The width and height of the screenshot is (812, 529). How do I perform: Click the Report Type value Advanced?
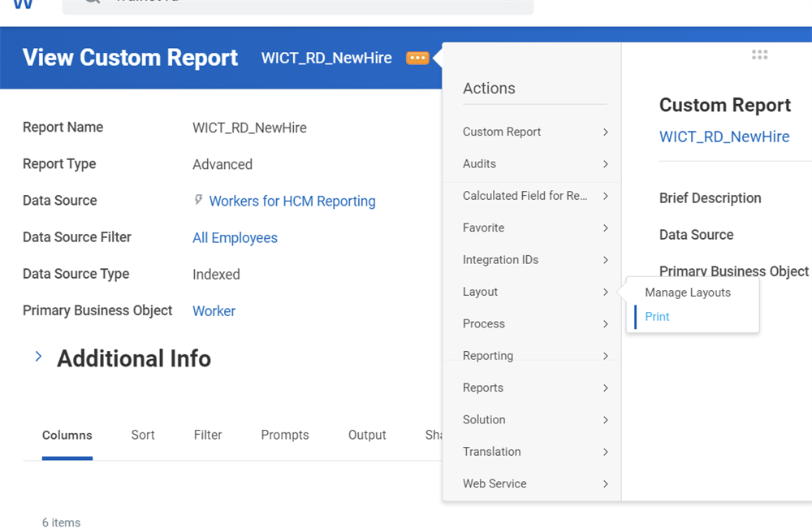(x=222, y=164)
